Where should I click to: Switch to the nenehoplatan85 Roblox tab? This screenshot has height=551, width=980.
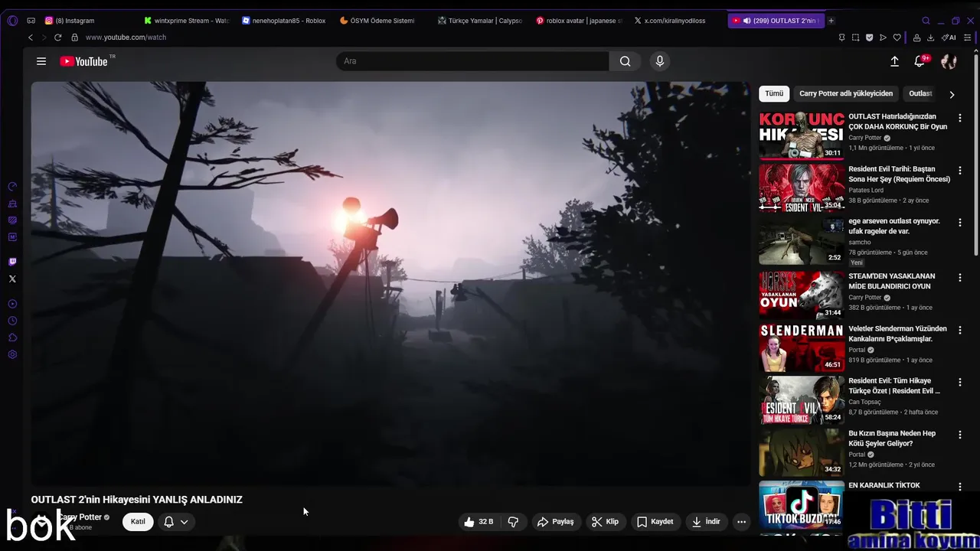point(284,21)
